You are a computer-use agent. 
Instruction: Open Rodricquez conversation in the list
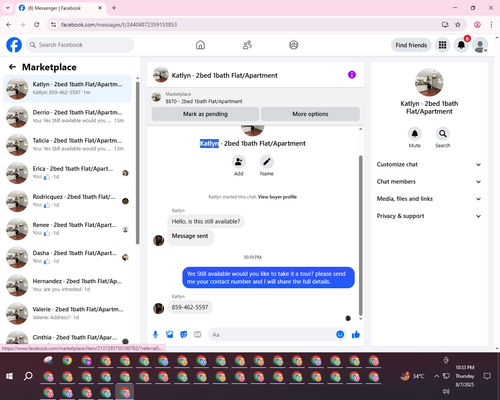(67, 201)
